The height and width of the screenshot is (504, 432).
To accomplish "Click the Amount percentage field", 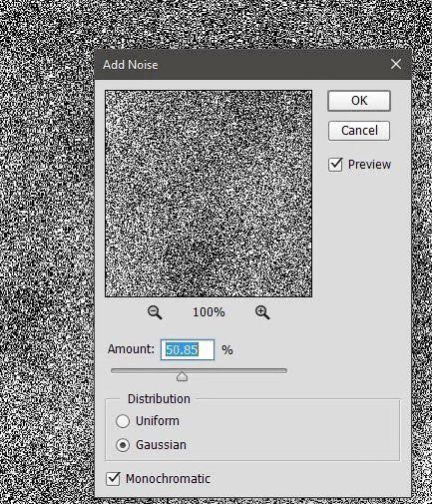I will (x=188, y=349).
